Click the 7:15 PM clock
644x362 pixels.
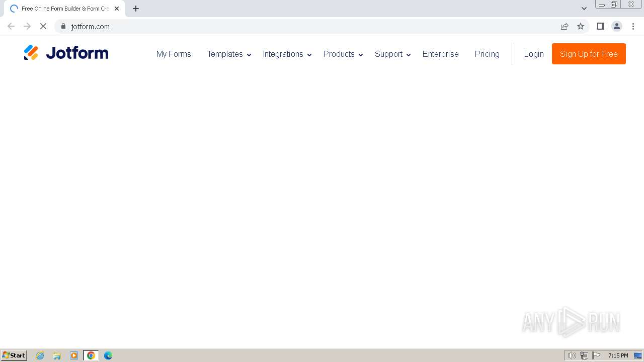(618, 355)
